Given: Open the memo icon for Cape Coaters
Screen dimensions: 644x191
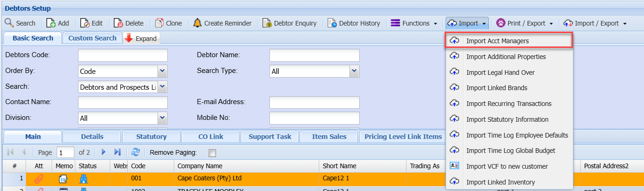Looking at the screenshot, I should (64, 178).
